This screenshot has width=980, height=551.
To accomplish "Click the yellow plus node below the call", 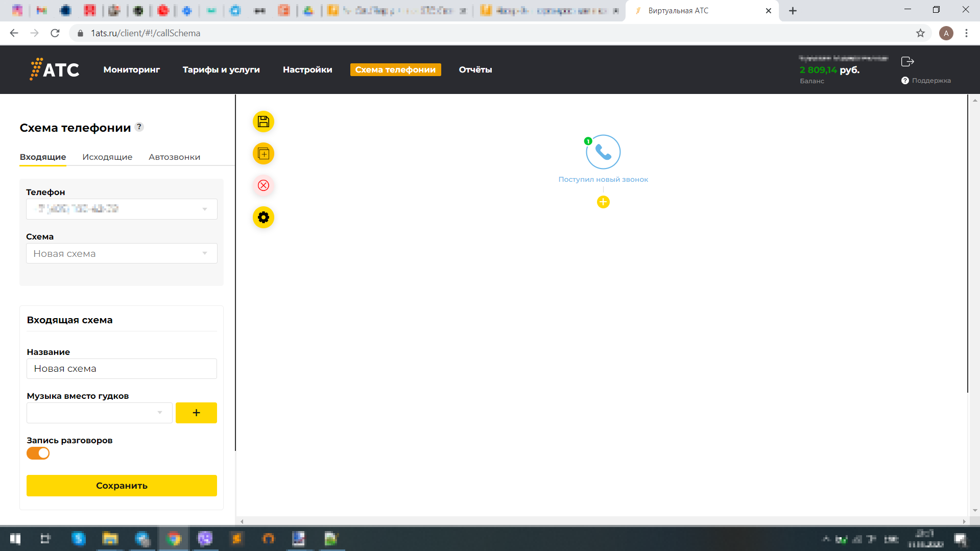I will point(603,202).
